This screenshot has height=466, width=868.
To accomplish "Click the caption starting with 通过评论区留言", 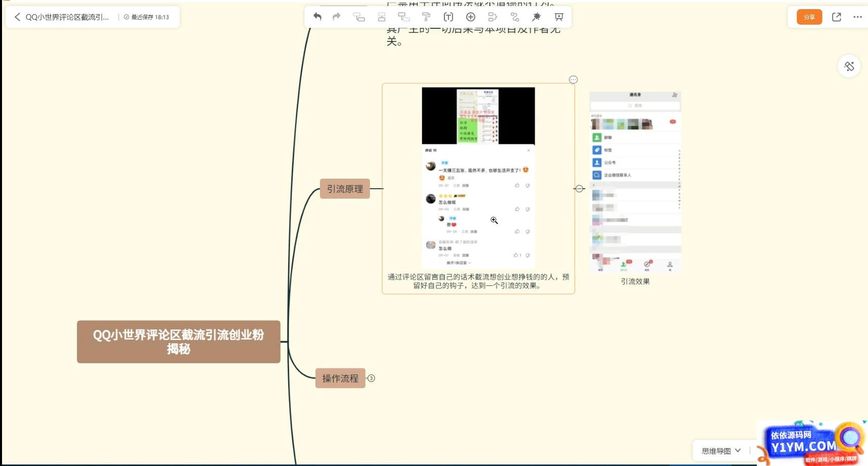I will pyautogui.click(x=478, y=281).
